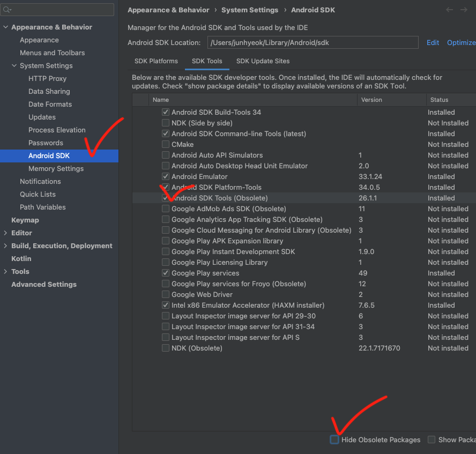Check Google Play Licensing Library checkbox

click(166, 262)
